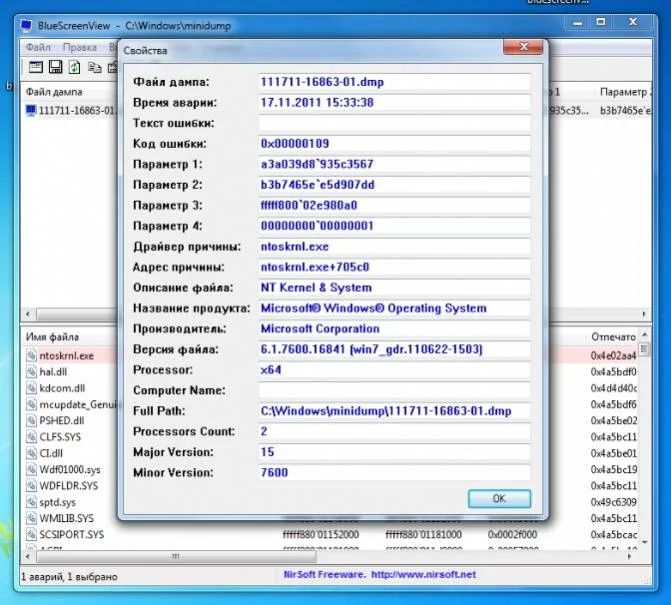Image resolution: width=671 pixels, height=605 pixels.
Task: Click the Copy selected items toolbar icon
Action: pos(95,67)
